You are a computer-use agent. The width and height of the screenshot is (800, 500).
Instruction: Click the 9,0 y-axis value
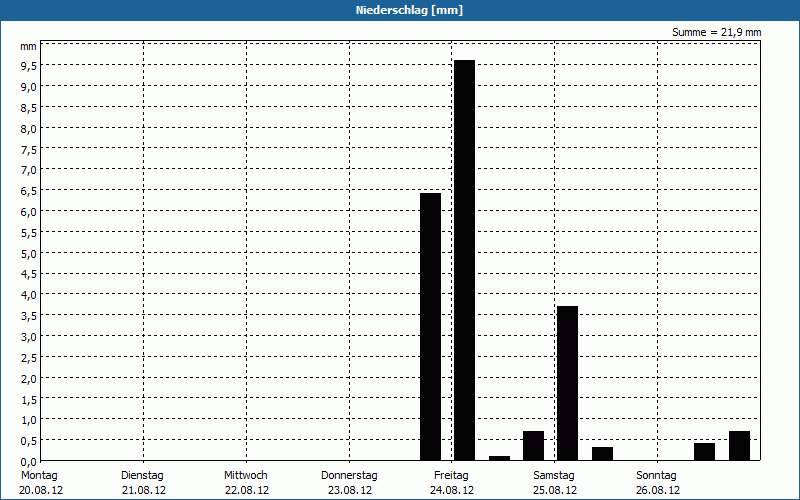click(29, 87)
